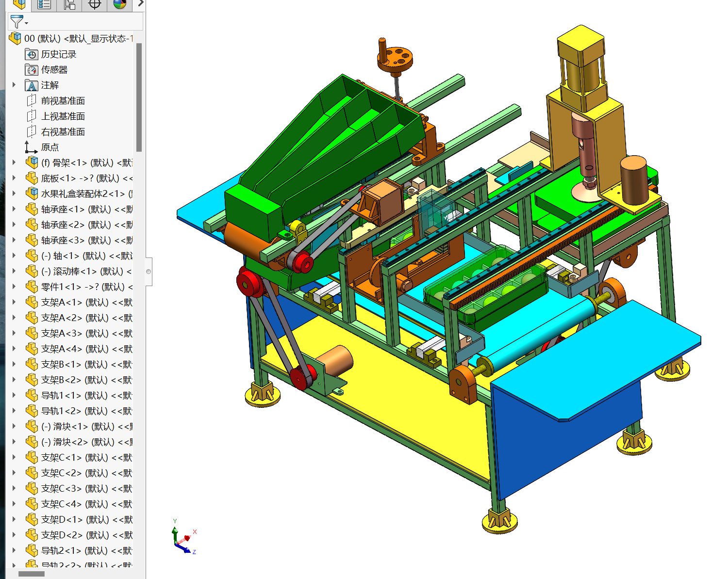Viewport: 728px width, 579px height.
Task: Switch to the PropertyManager tab
Action: tap(44, 4)
